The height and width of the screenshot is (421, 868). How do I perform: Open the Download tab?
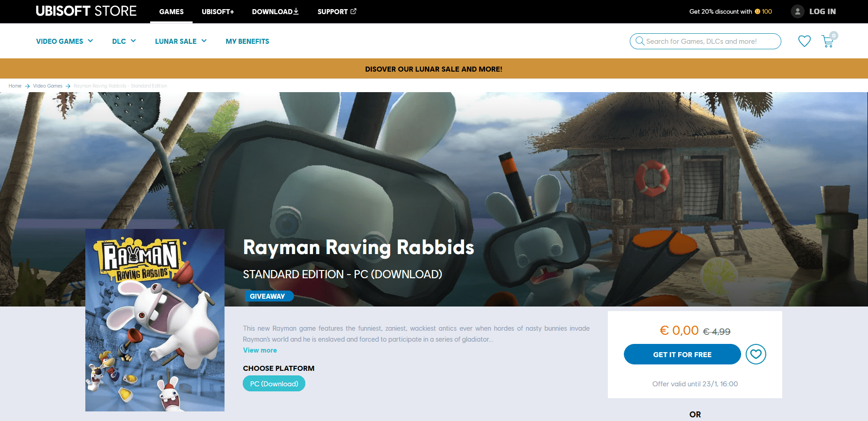click(x=275, y=12)
